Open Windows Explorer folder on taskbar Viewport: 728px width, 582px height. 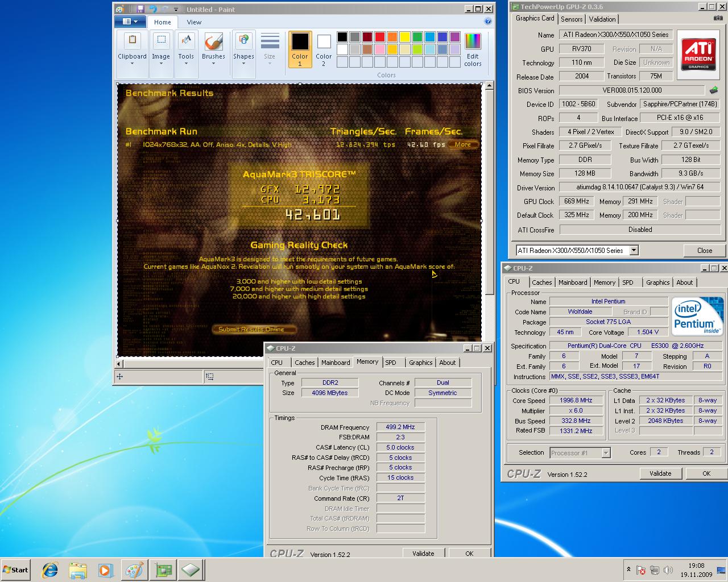(78, 570)
